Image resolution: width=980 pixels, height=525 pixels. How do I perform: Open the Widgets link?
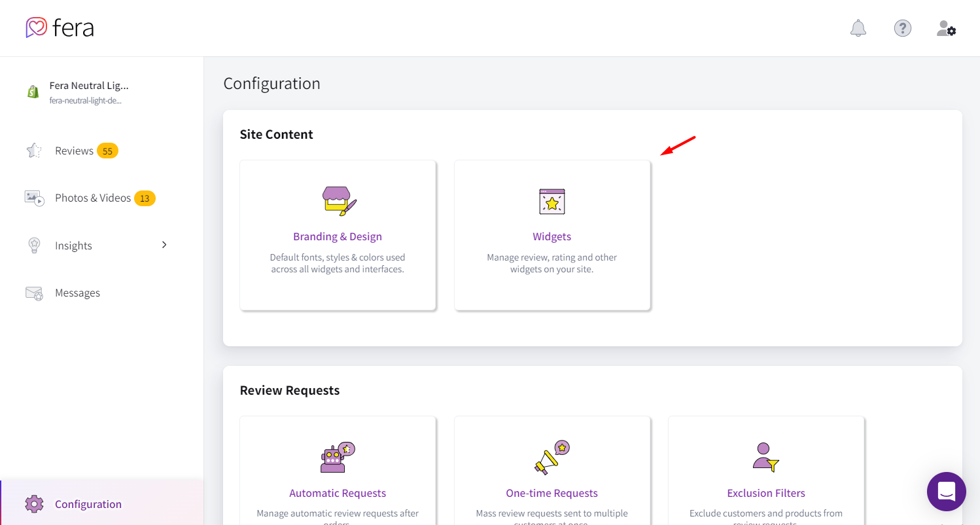click(x=551, y=236)
